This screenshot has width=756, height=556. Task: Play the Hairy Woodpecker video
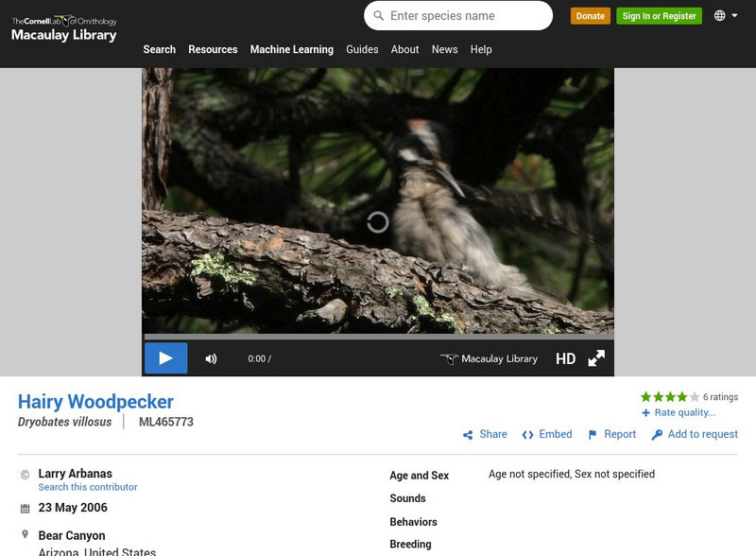pos(166,358)
